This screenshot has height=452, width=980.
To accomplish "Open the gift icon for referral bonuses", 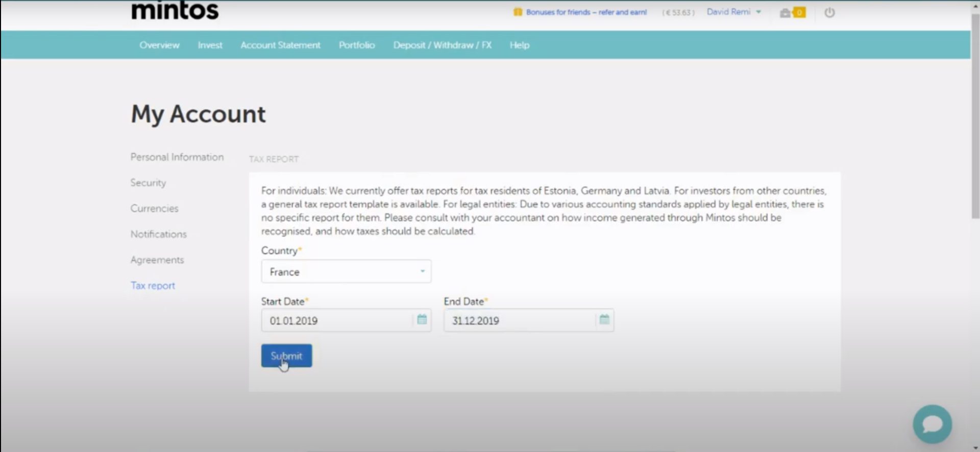I will pyautogui.click(x=518, y=12).
